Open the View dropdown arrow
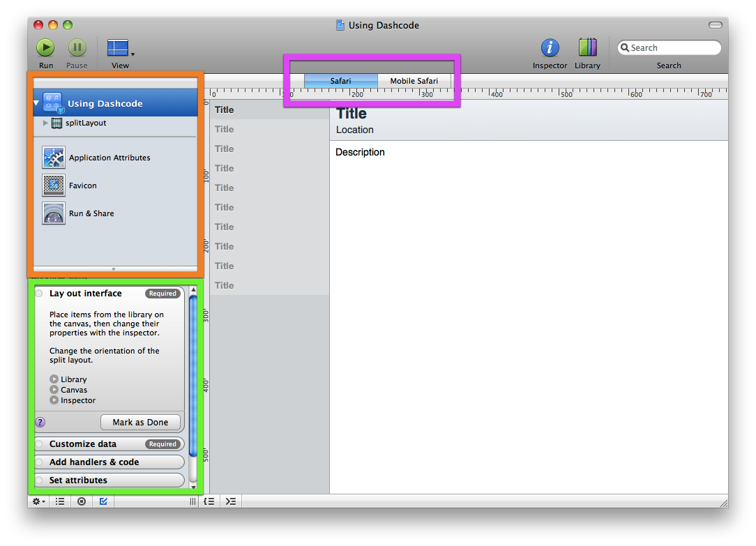This screenshot has height=546, width=756. (133, 54)
